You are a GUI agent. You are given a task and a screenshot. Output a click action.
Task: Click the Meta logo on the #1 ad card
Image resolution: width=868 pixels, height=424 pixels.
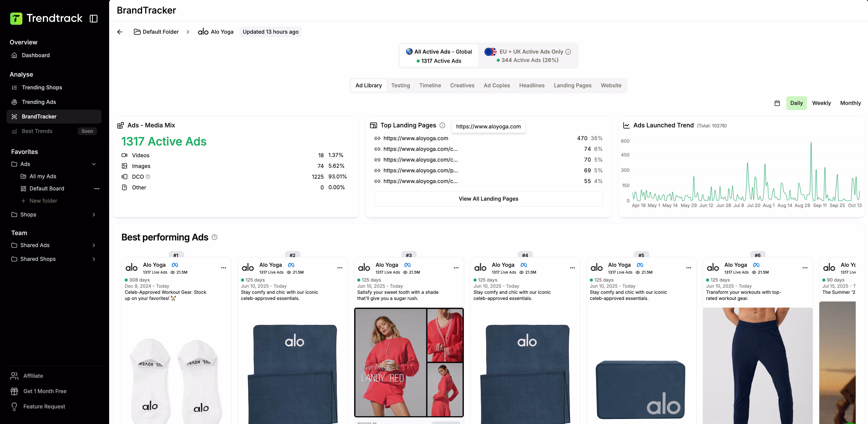click(175, 265)
